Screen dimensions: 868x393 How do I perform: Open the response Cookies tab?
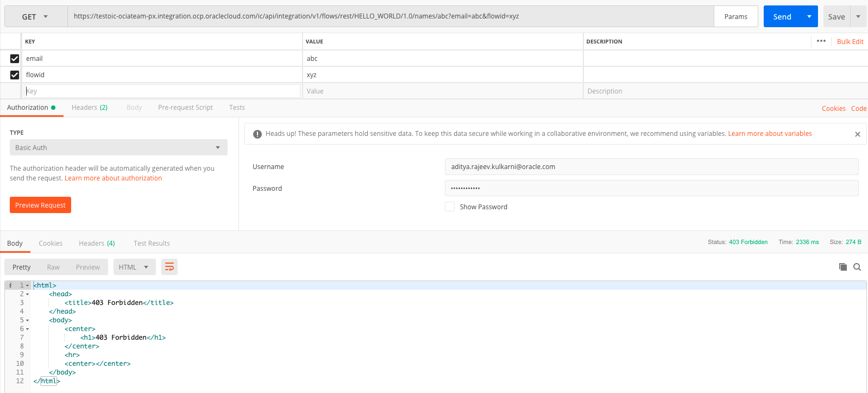(51, 244)
